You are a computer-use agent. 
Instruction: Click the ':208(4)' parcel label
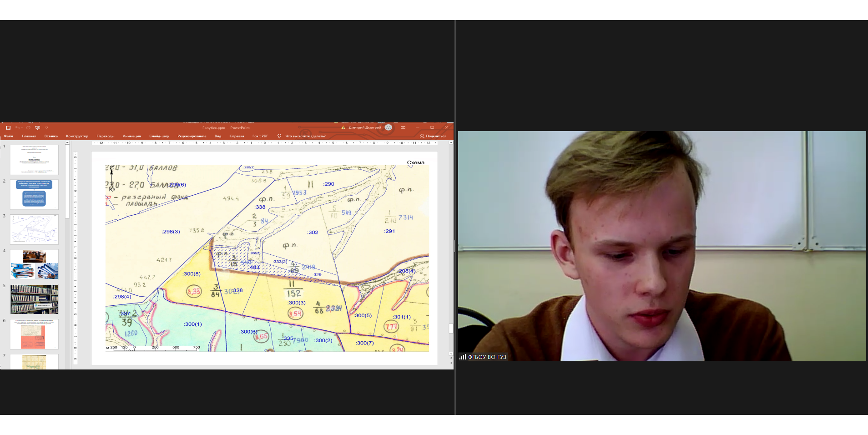coord(406,271)
